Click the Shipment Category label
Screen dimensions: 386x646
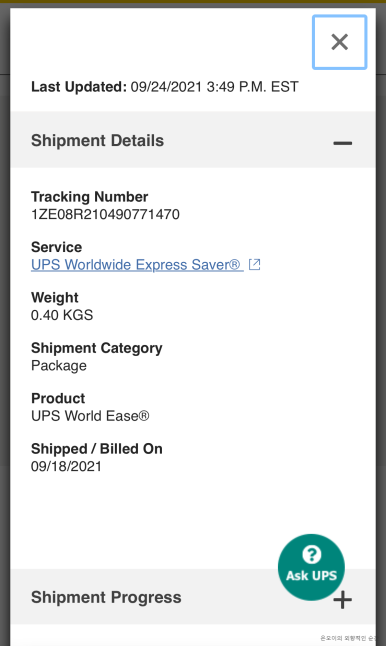97,348
